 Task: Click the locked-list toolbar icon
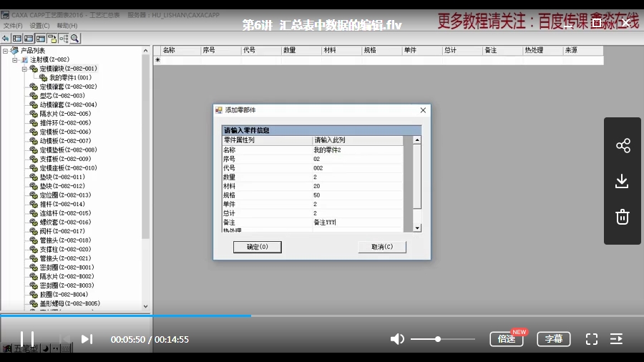pos(52,39)
